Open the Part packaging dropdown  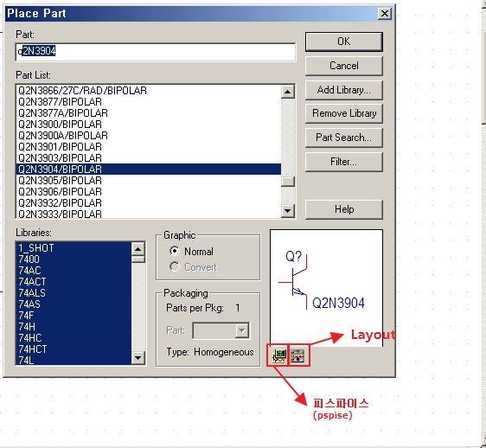coord(241,330)
